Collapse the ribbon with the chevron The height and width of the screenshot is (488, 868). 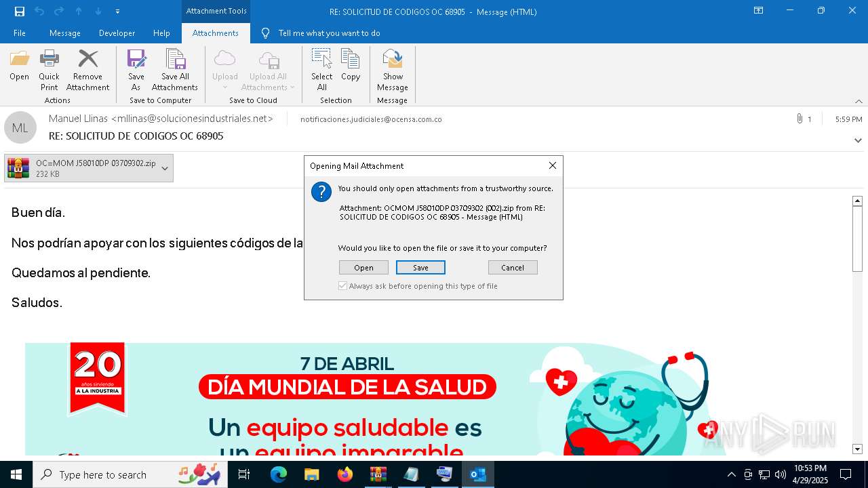859,101
